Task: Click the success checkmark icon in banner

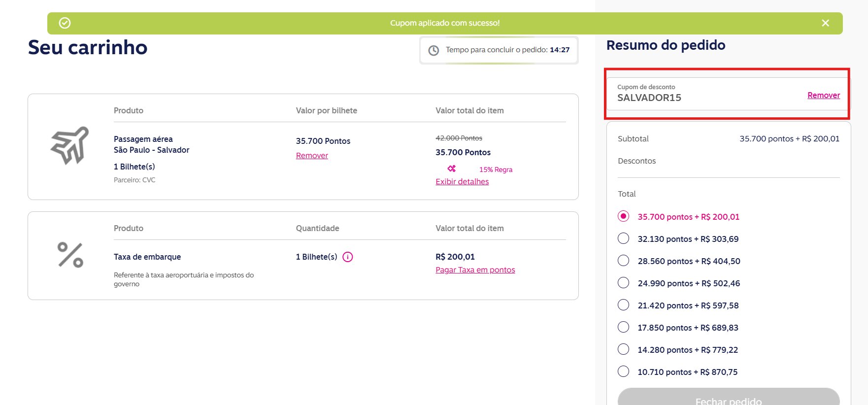Action: [65, 23]
